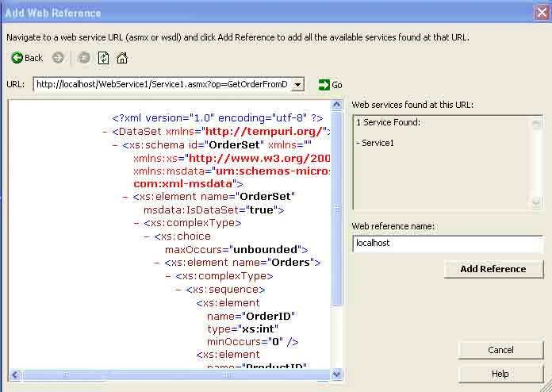The image size is (552, 392).
Task: Click the Cancel button
Action: (500, 350)
